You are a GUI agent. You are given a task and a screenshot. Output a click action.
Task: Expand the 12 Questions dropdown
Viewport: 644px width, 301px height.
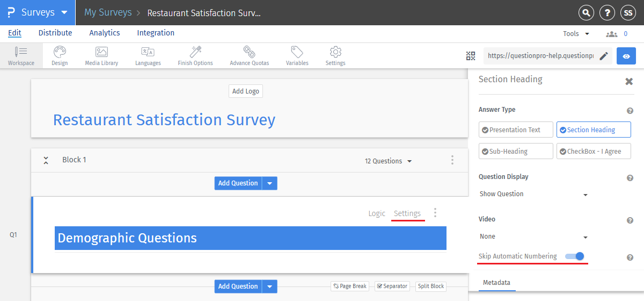[x=389, y=161]
